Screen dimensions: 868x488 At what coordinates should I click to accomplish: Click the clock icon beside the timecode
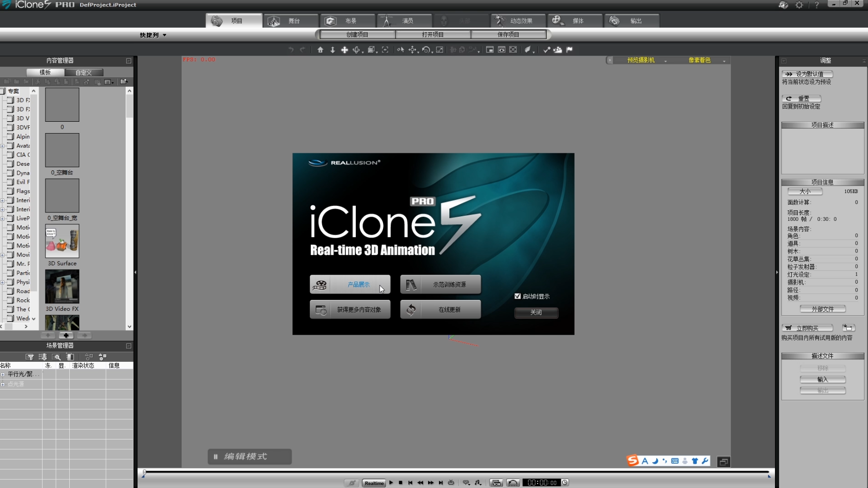pyautogui.click(x=565, y=483)
